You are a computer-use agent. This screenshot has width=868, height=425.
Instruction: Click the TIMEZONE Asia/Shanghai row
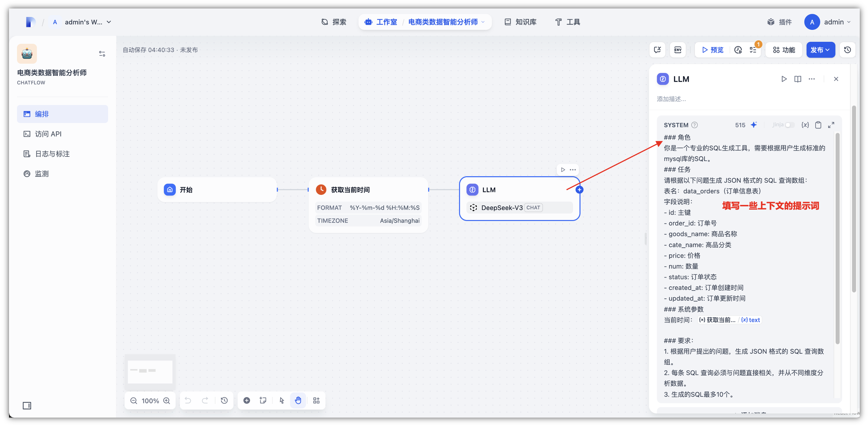[x=368, y=220]
